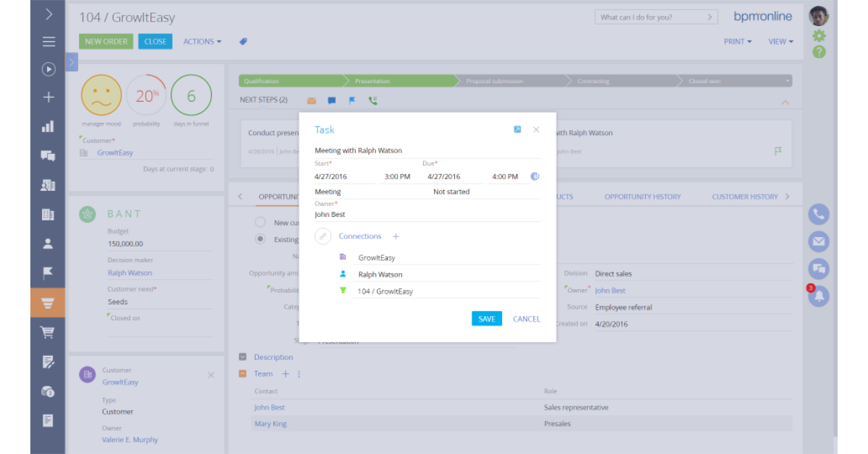
Task: Expand the left sidebar with the chevron arrow
Action: click(x=48, y=14)
